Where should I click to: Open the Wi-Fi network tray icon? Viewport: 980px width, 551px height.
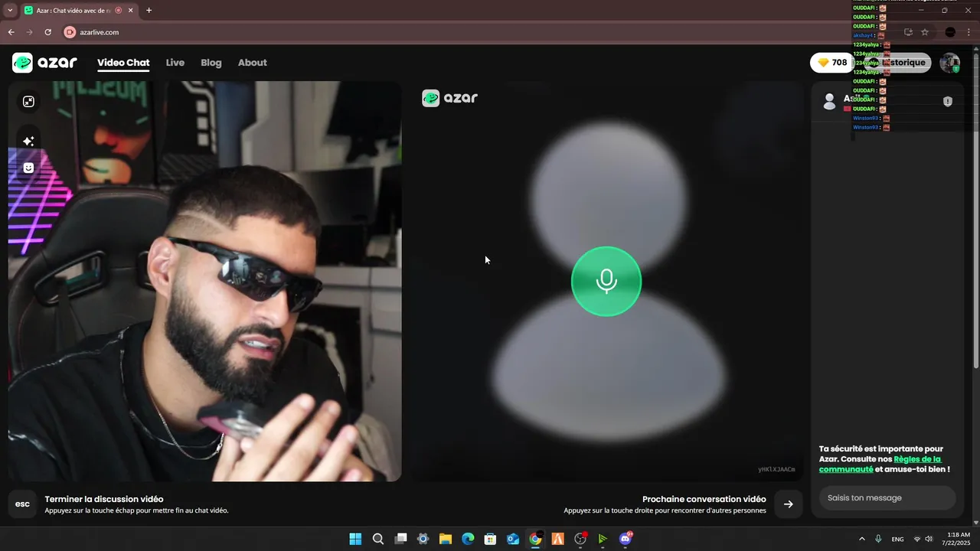(917, 539)
